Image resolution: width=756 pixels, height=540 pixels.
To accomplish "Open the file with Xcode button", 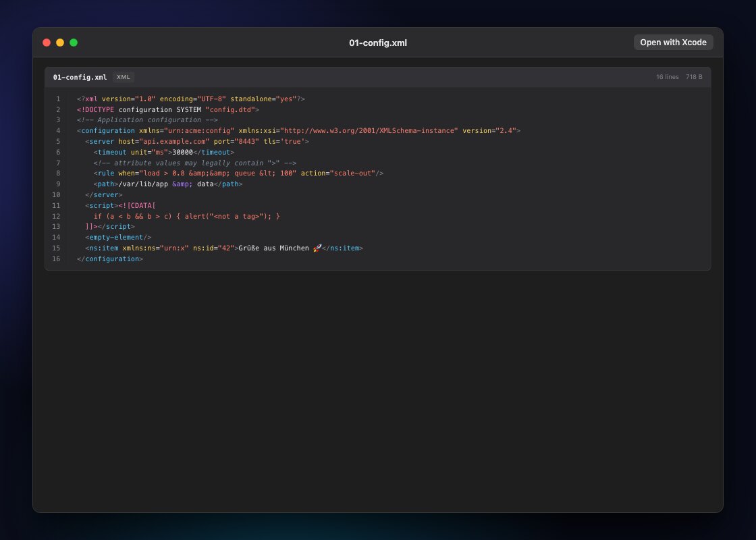I will click(x=673, y=43).
